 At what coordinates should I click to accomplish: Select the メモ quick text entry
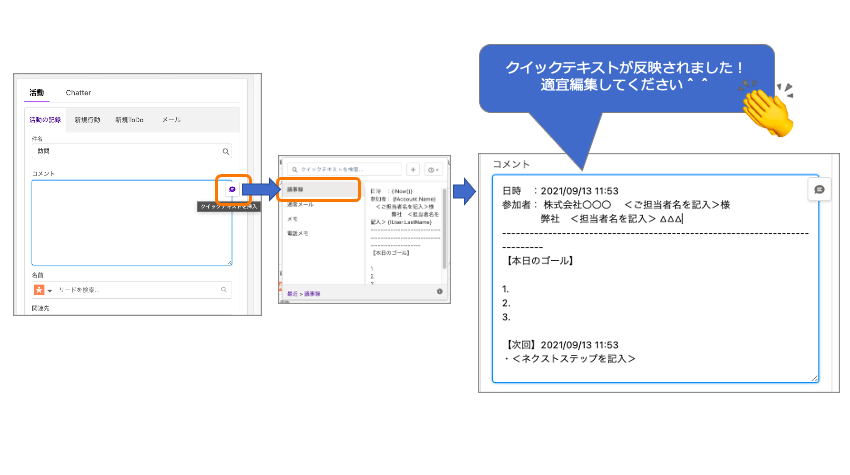(292, 219)
